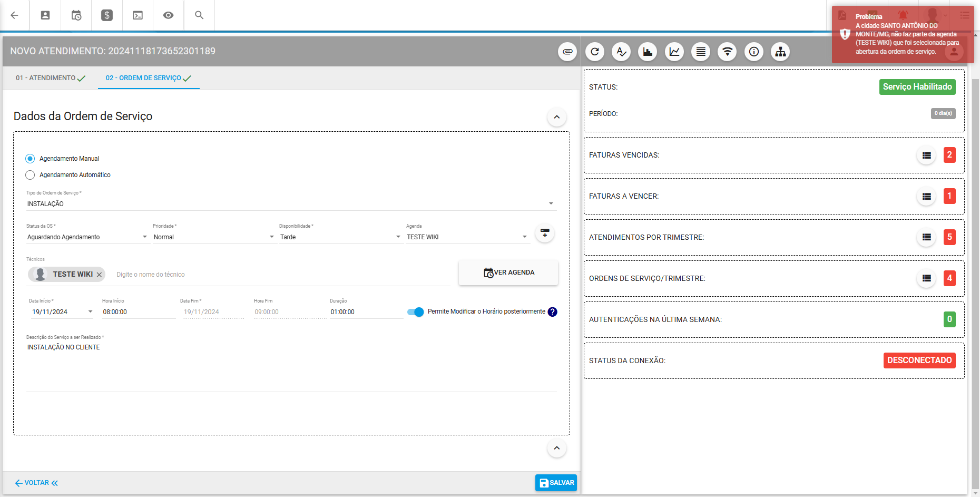Viewport: 980px width, 497px height.
Task: Click help icon beside Permite Modificar o Horário
Action: point(552,312)
